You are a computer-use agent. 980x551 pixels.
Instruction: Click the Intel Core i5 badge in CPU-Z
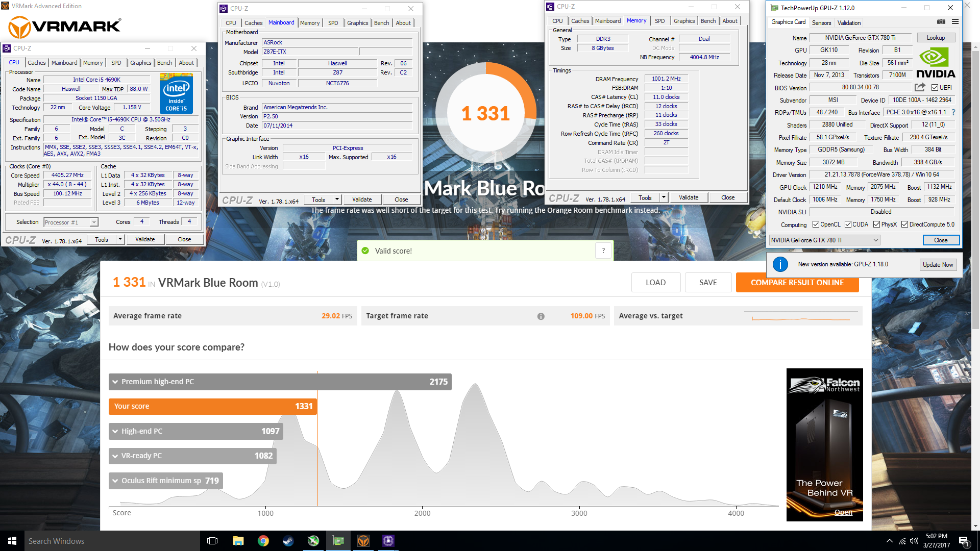(x=176, y=93)
